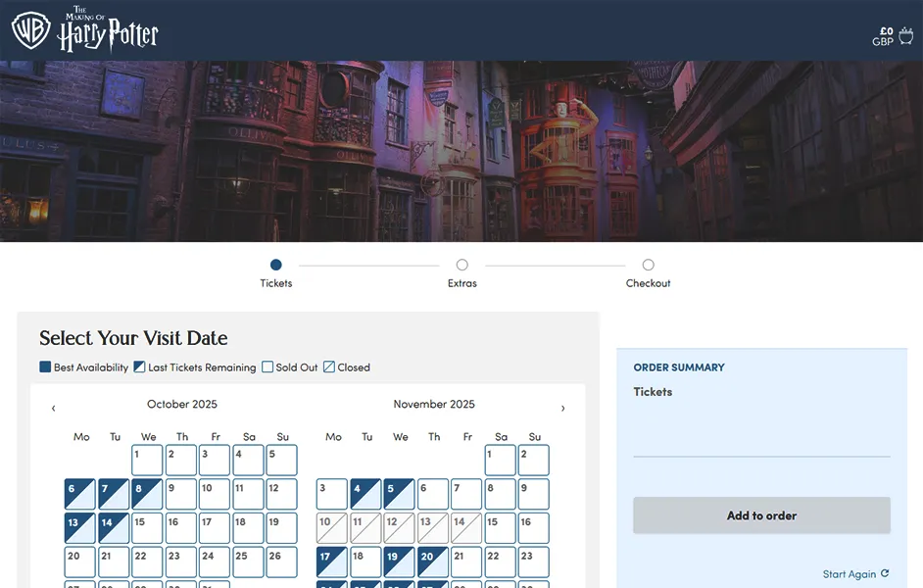923x588 pixels.
Task: Click the WB Harry Potter logo
Action: click(85, 30)
